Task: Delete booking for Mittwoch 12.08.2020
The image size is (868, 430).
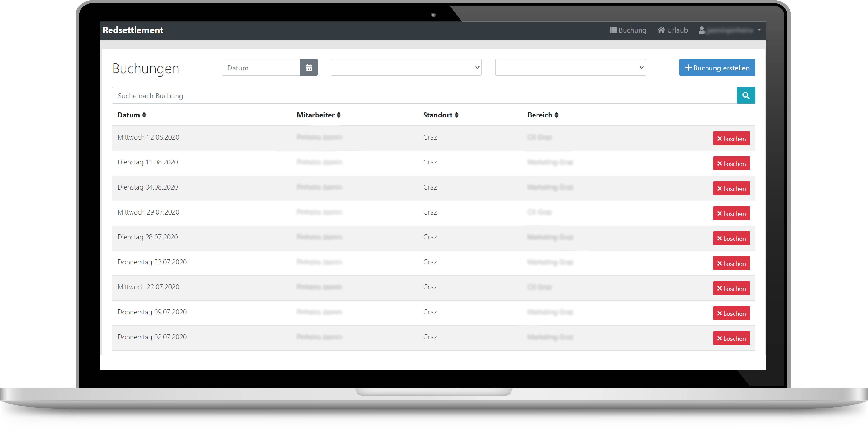Action: tap(731, 139)
